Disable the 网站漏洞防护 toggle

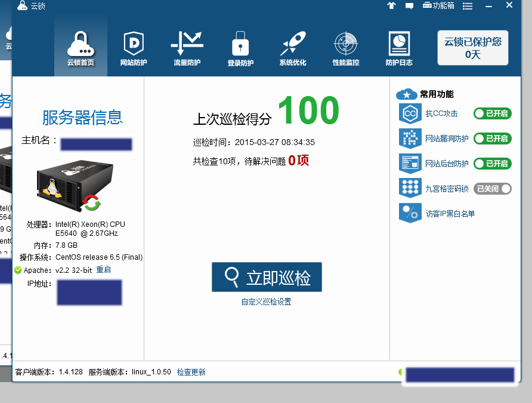click(492, 139)
